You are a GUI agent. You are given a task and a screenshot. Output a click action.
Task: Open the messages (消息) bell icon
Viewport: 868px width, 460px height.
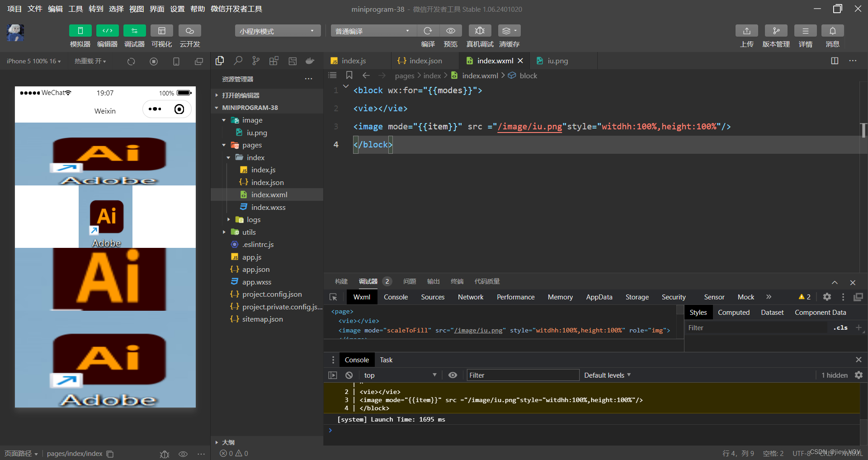point(832,31)
